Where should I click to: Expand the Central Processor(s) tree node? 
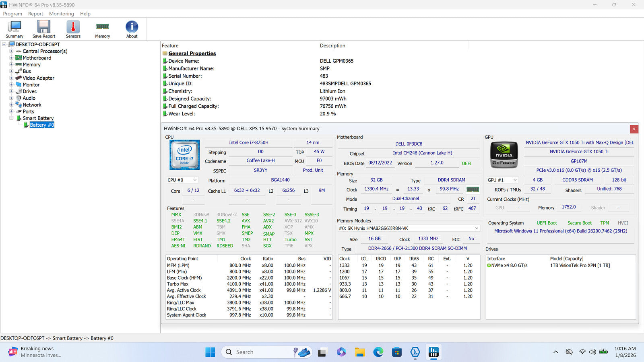tap(11, 51)
